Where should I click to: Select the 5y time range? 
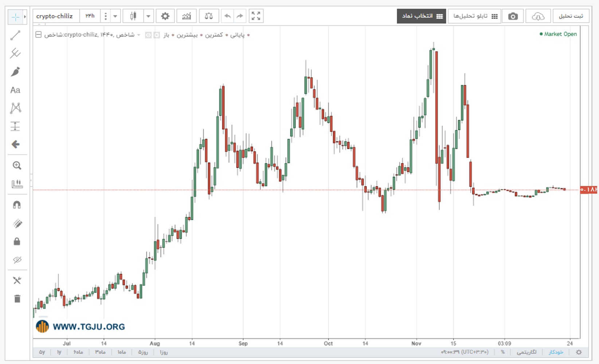click(x=42, y=352)
